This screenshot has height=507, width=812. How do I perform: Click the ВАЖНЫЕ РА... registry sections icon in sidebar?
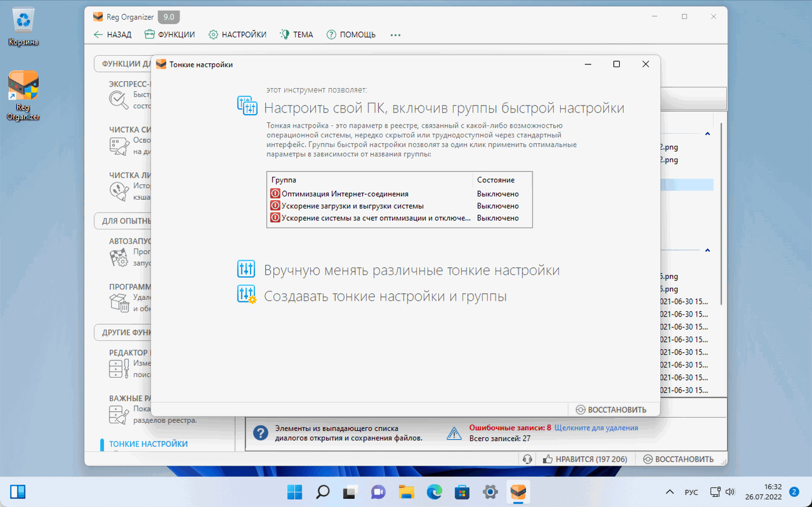pyautogui.click(x=119, y=414)
